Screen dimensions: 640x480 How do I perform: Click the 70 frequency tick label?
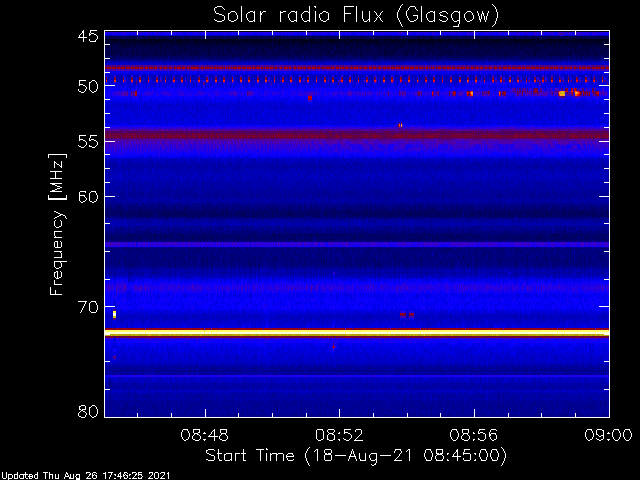tap(88, 307)
